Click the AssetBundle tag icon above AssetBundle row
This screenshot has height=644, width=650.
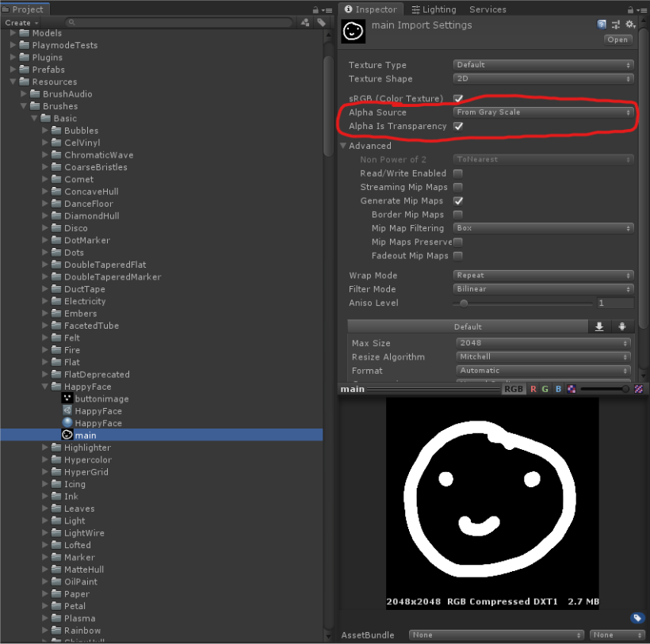638,618
